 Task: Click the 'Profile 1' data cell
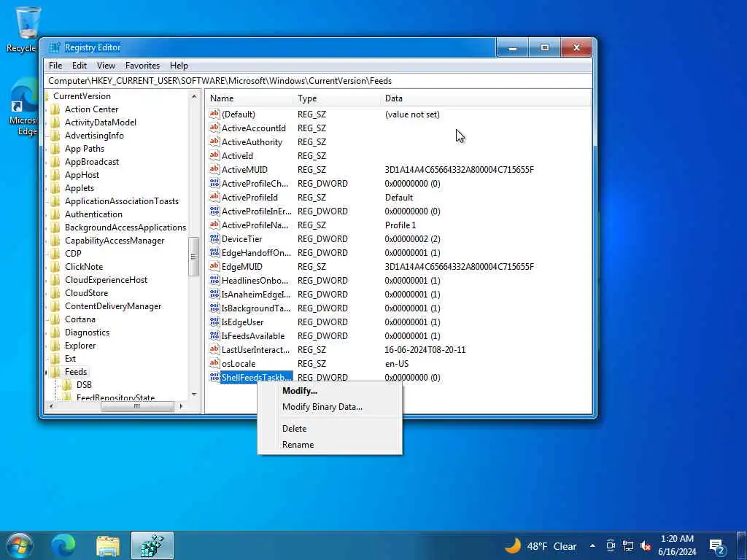pos(400,225)
